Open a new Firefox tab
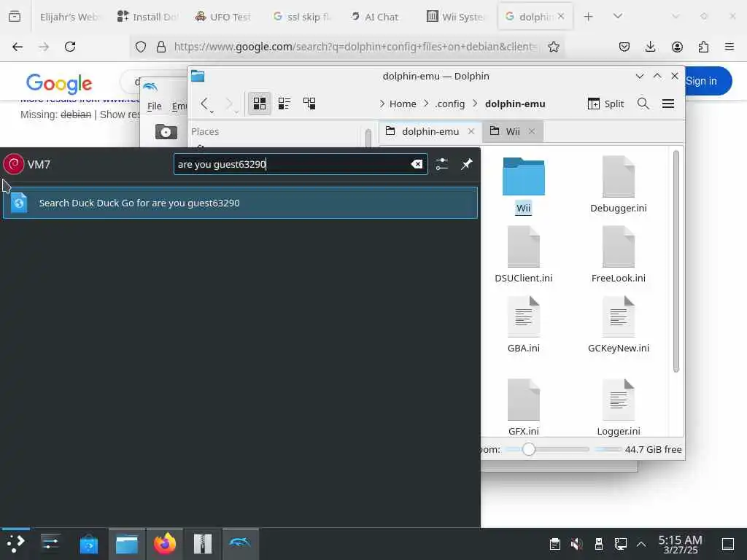 click(589, 17)
